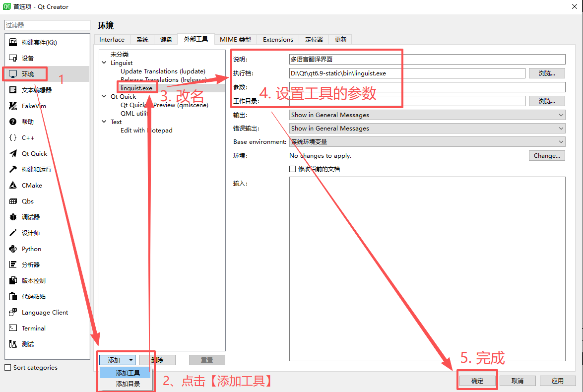Viewport: 583px width, 392px height.
Task: Switch to the 定位器 tab
Action: (x=314, y=39)
